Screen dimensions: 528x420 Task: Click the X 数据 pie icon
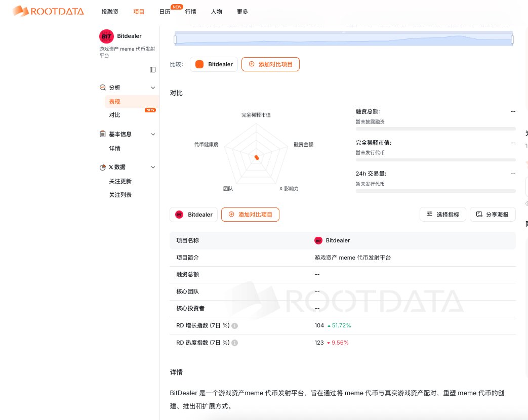[x=103, y=167]
